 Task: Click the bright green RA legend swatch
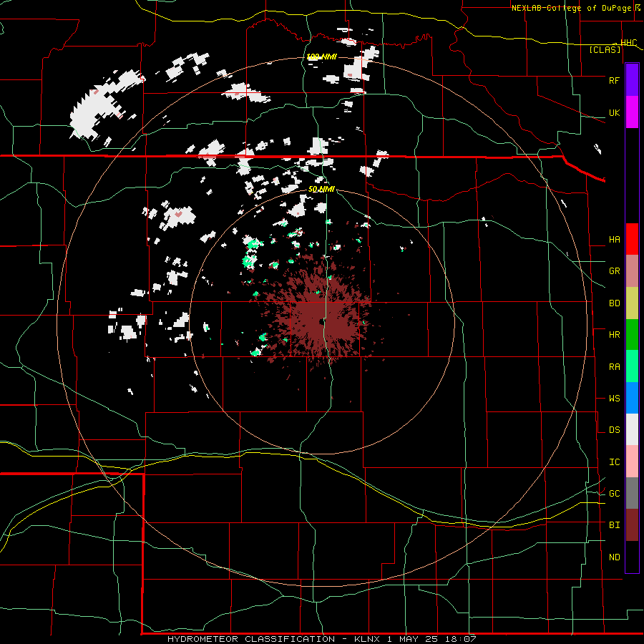[632, 366]
